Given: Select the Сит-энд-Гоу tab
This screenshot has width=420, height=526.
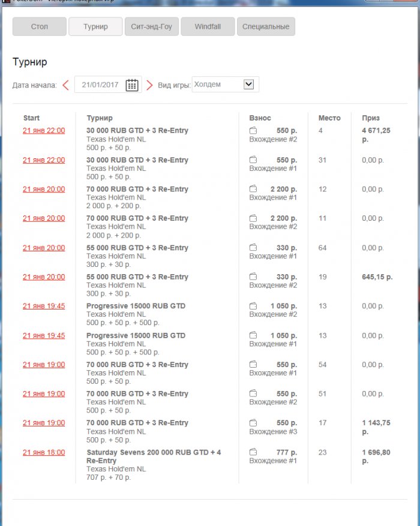Looking at the screenshot, I should (151, 26).
